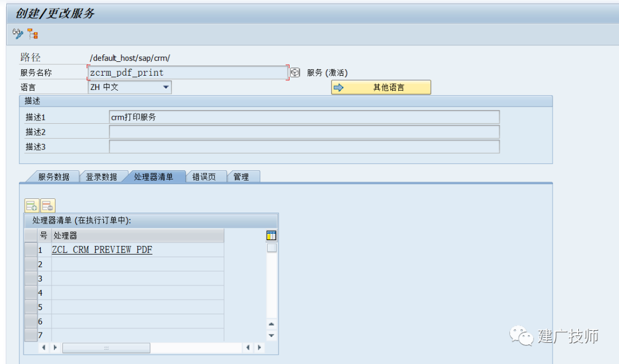Click the vertical scrollbar down arrow

click(272, 335)
